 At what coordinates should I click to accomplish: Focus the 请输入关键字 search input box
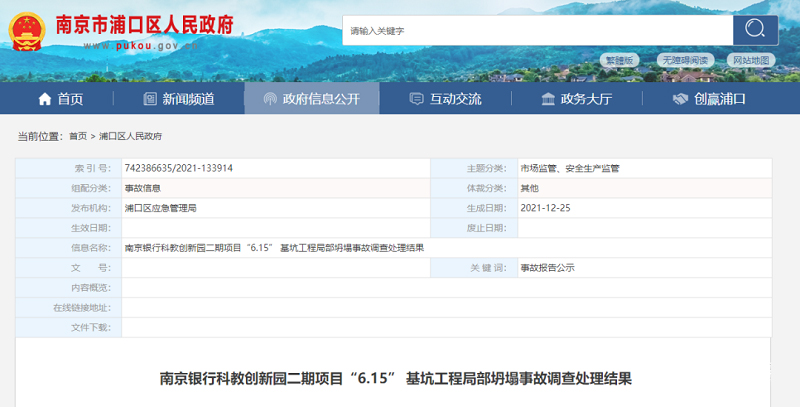click(535, 31)
